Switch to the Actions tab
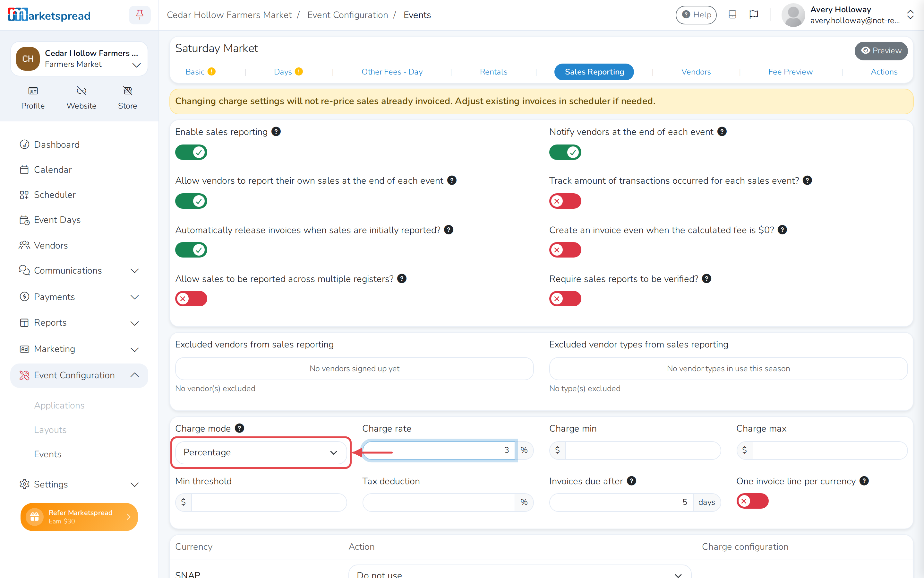The image size is (924, 578). click(884, 72)
